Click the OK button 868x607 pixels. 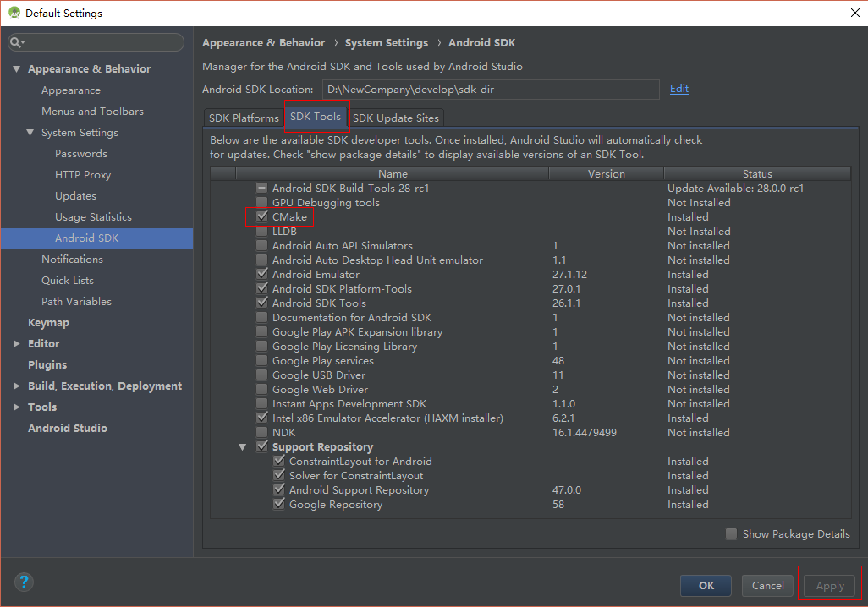pos(706,585)
